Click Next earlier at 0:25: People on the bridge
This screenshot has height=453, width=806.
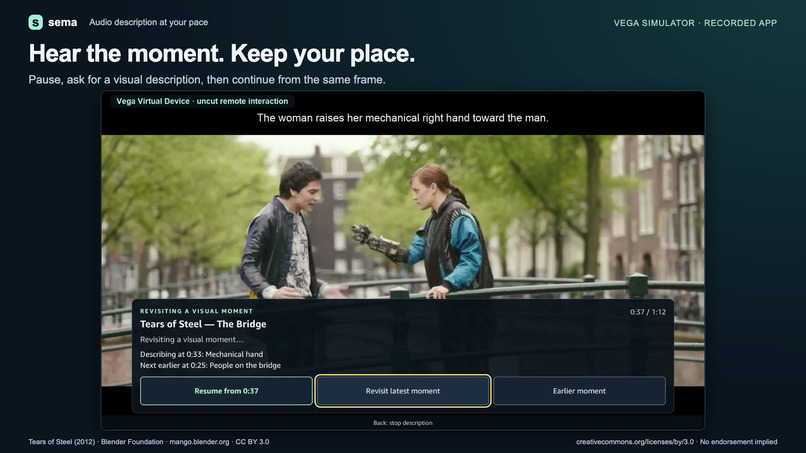[210, 366]
